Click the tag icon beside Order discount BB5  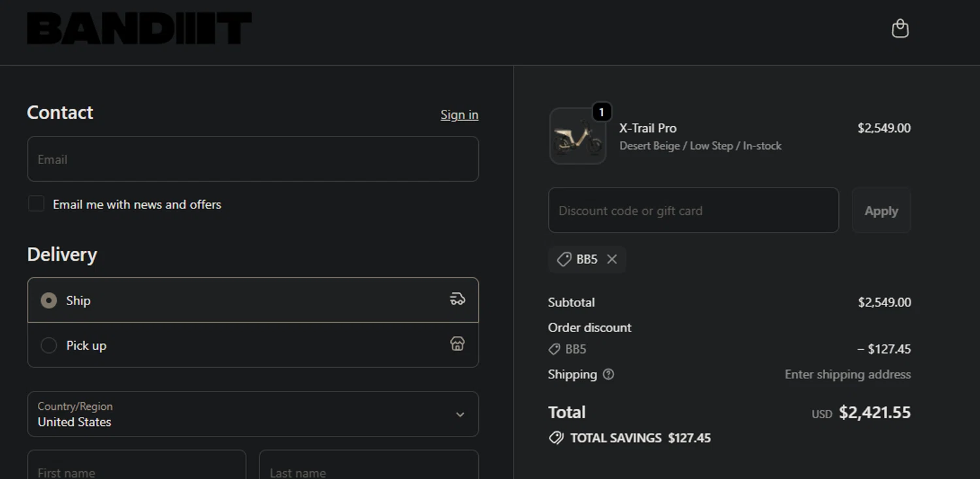pyautogui.click(x=554, y=349)
